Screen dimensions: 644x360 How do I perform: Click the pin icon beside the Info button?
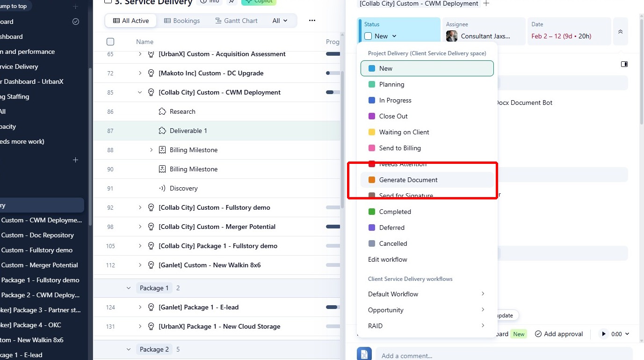click(232, 2)
